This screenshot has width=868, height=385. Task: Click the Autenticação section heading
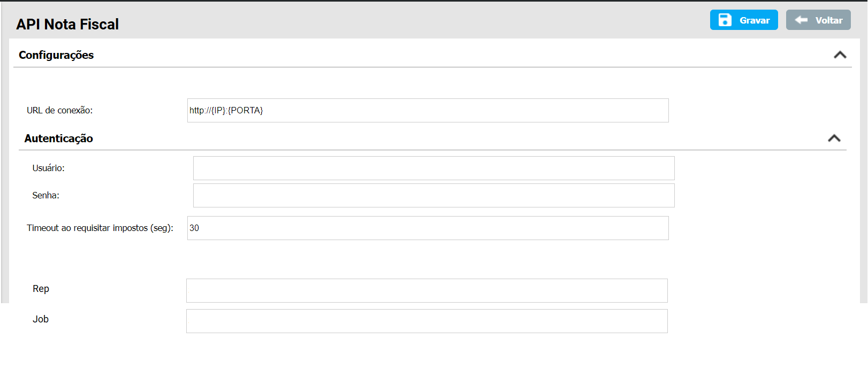click(x=59, y=138)
